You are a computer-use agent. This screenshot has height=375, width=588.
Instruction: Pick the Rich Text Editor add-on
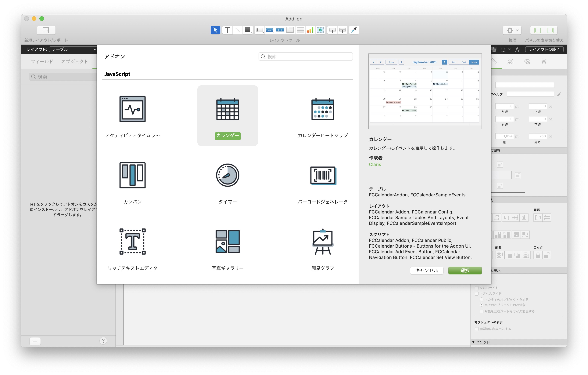[132, 242]
